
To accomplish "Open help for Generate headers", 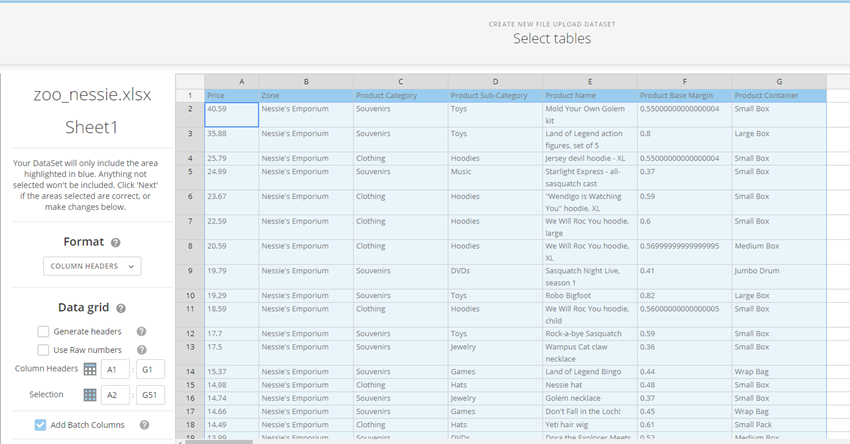I will pyautogui.click(x=141, y=332).
